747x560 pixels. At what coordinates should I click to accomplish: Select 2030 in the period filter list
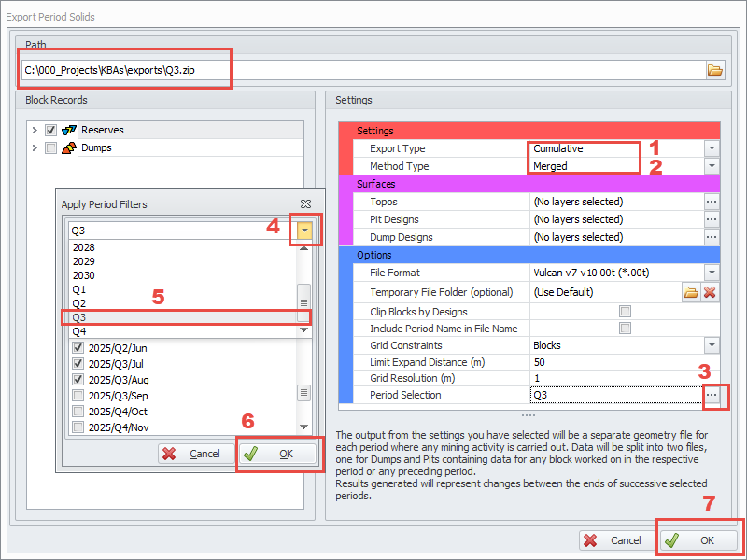click(182, 275)
